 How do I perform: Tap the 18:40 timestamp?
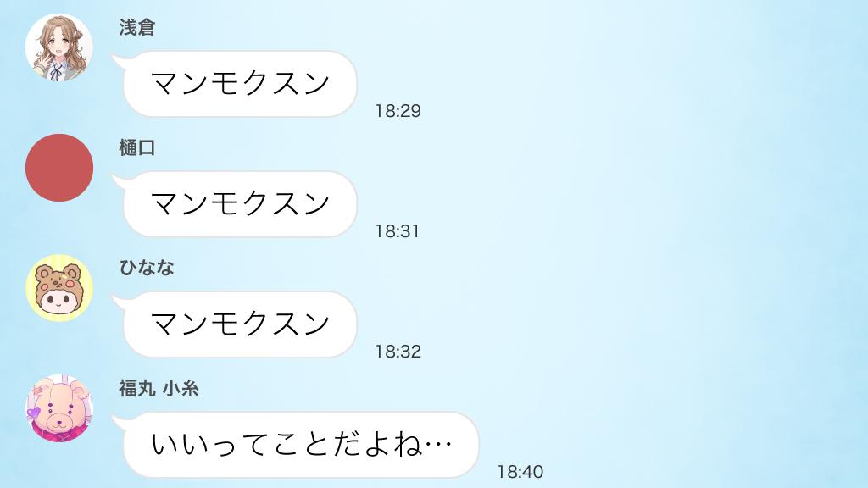[x=520, y=471]
